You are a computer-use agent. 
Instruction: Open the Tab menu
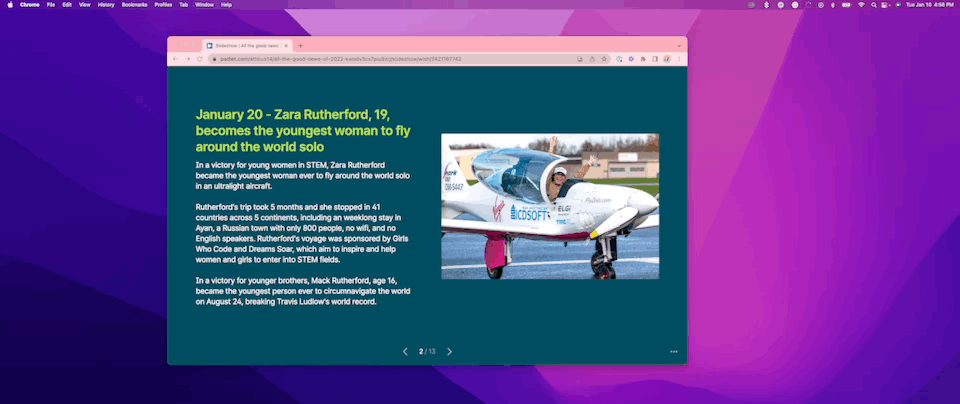[x=184, y=4]
